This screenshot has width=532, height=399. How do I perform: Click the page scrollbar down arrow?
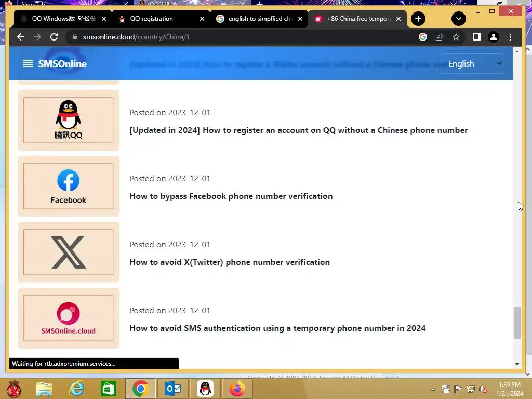pyautogui.click(x=517, y=364)
